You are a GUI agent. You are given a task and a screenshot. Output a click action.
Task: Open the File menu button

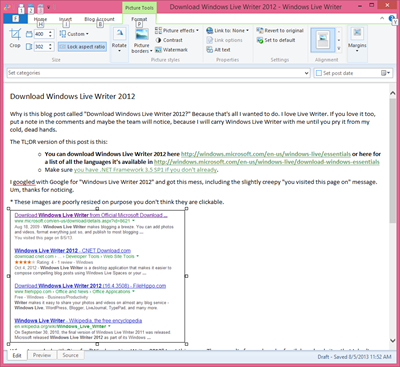pos(15,19)
